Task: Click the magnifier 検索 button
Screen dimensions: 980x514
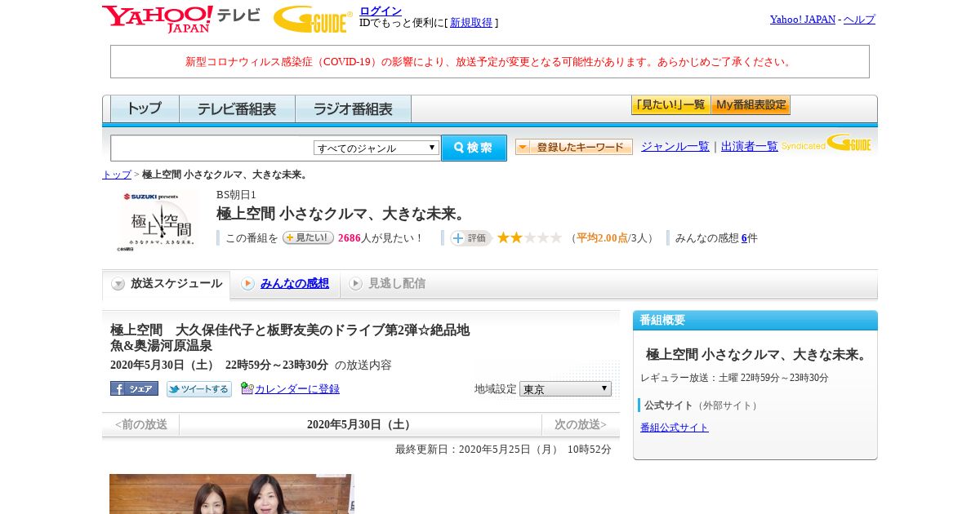Action: [474, 148]
